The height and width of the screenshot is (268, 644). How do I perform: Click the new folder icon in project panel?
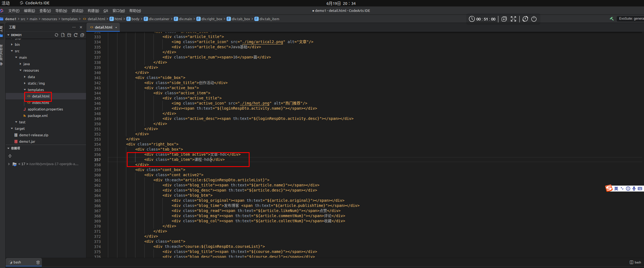69,35
